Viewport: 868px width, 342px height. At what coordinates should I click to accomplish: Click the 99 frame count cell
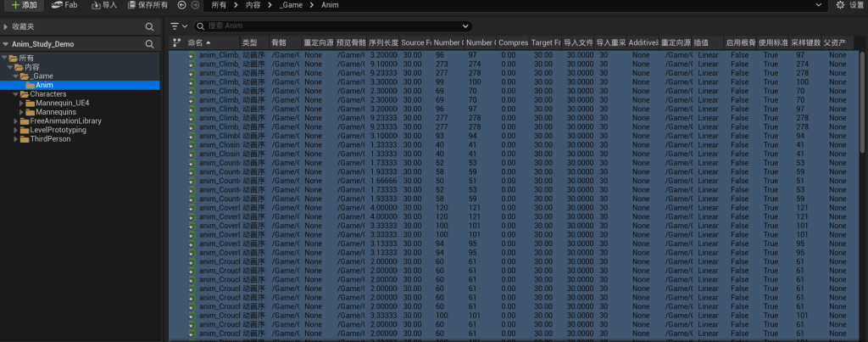[440, 82]
